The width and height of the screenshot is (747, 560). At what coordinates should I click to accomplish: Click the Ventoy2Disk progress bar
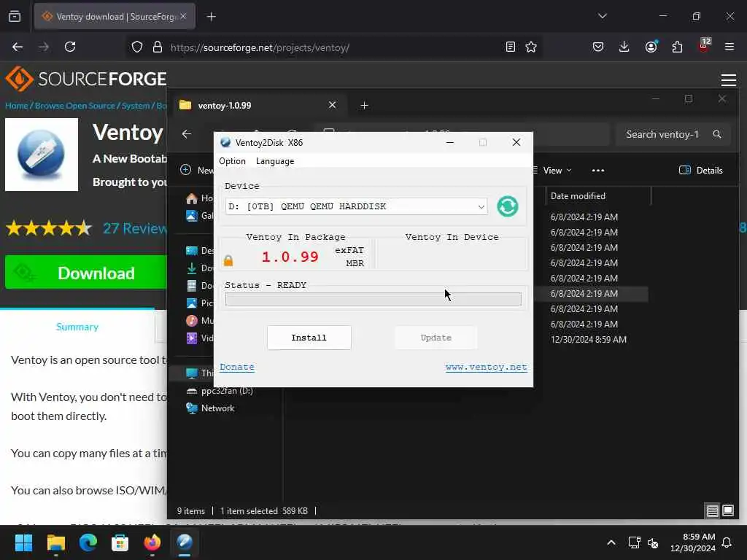pos(373,299)
